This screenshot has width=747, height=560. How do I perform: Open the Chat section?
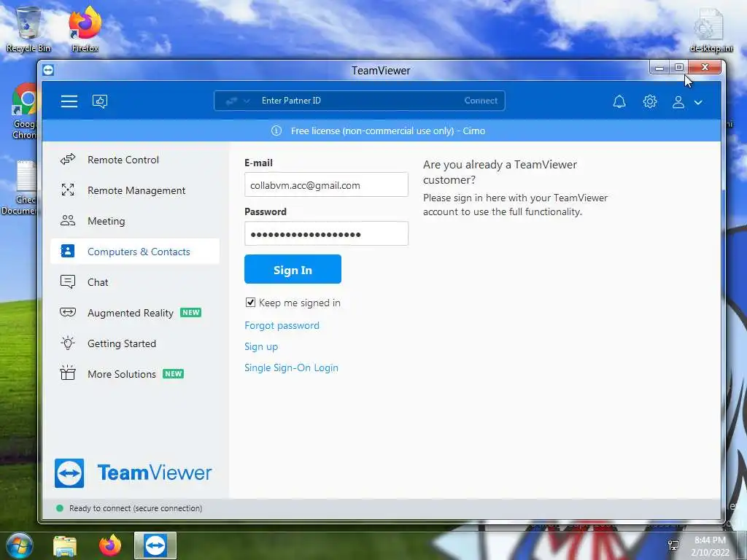(x=135, y=282)
